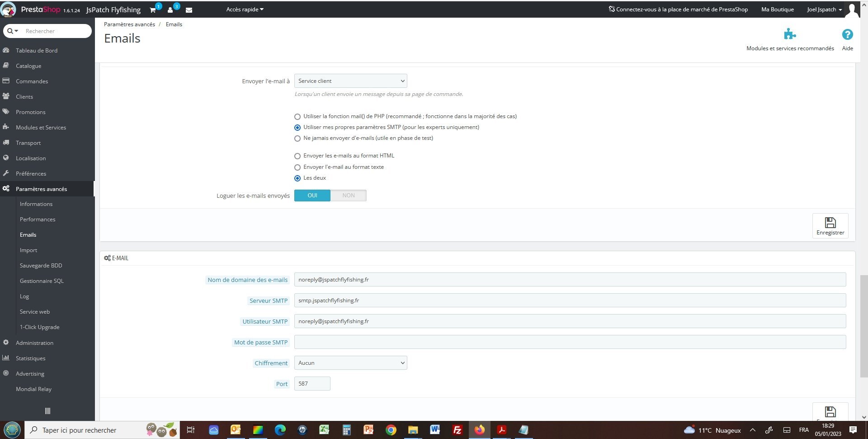Select the never send e-mails radio option
This screenshot has height=439, width=868.
point(297,138)
